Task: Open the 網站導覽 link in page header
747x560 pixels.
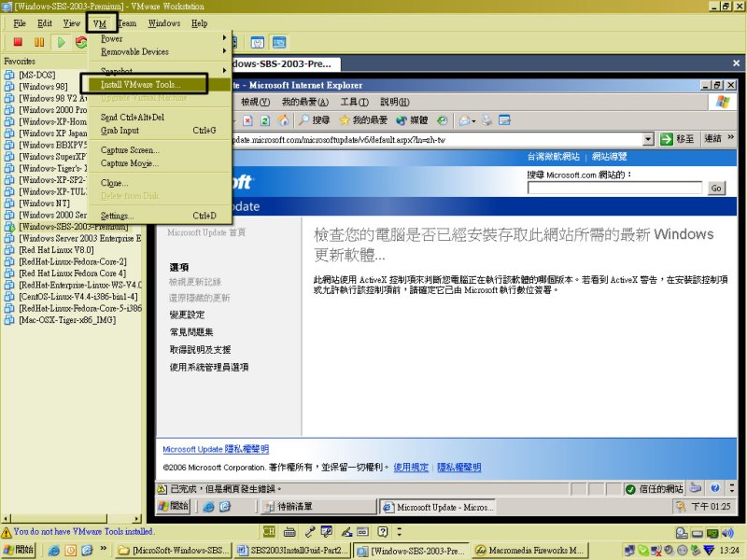Action: coord(610,157)
